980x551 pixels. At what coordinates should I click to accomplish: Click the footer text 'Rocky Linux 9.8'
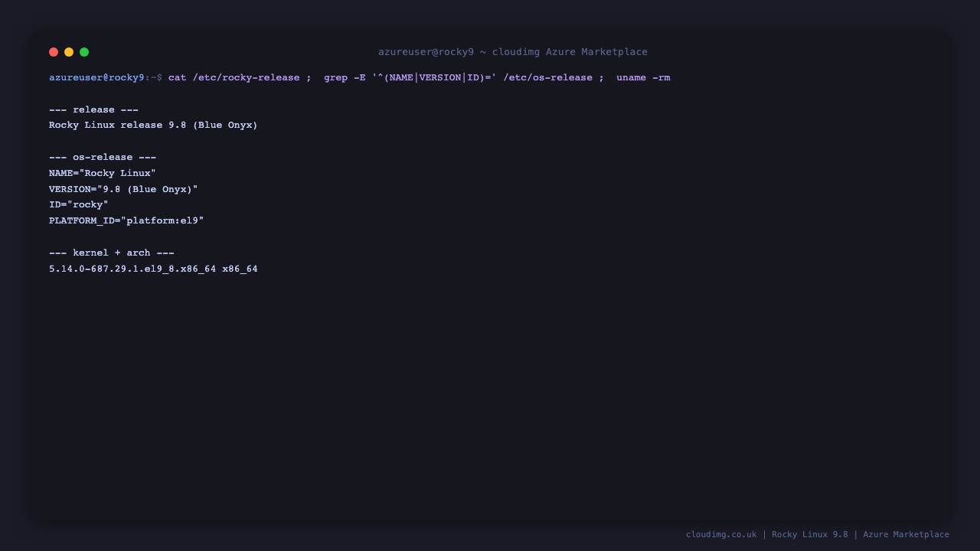click(x=810, y=534)
